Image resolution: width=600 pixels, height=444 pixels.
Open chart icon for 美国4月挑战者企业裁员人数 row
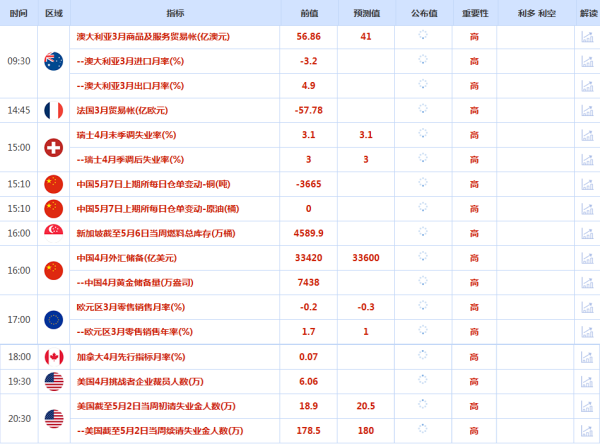587,382
